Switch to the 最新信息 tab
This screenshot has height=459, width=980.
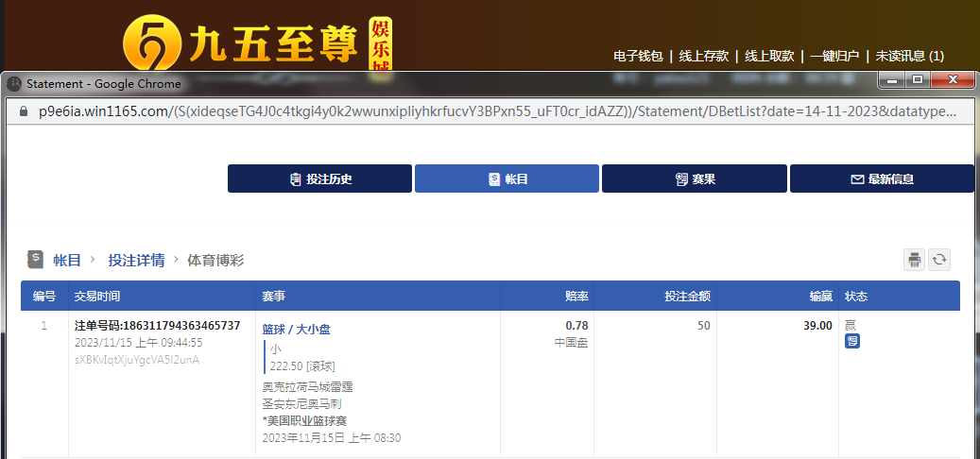click(x=882, y=178)
